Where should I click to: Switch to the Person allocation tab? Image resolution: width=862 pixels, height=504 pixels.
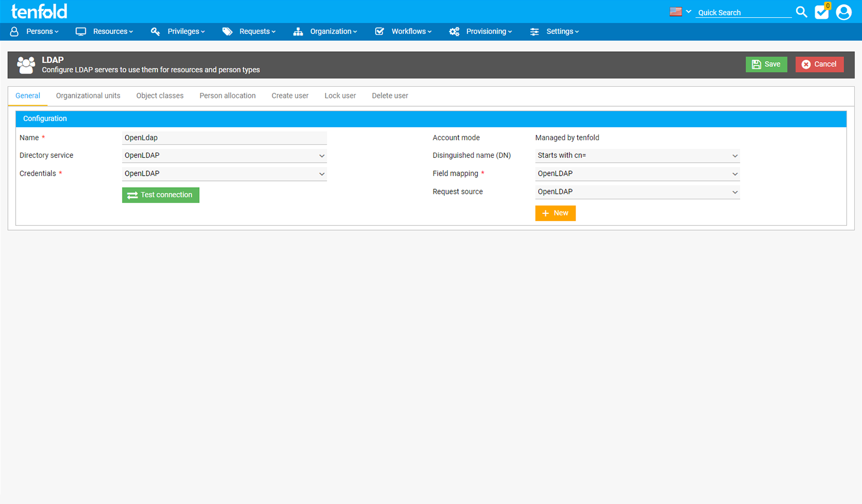tap(227, 96)
